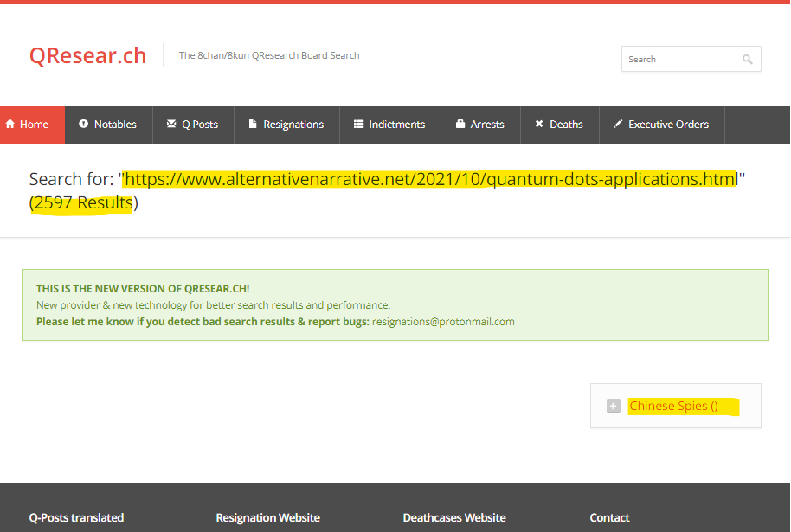The image size is (791, 532).
Task: Open the Chinese Spies () link
Action: [673, 406]
